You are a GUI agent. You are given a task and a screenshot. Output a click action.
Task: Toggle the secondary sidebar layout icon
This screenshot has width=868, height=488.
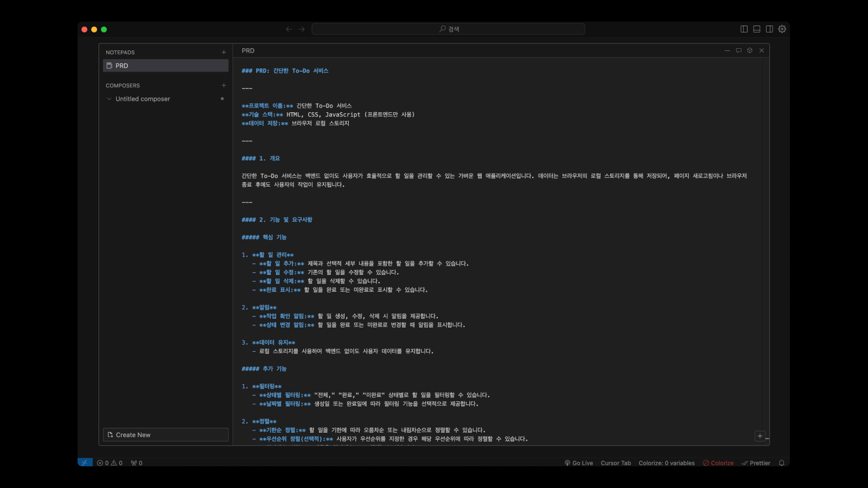[769, 29]
